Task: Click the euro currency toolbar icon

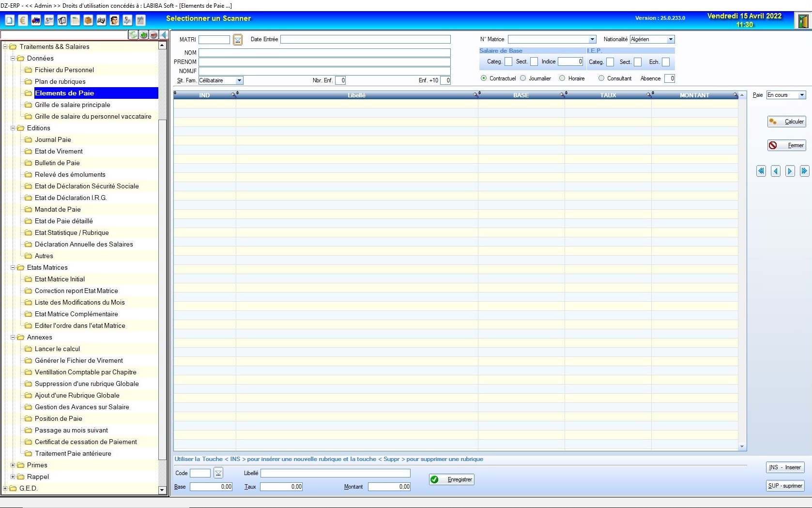Action: click(22, 20)
